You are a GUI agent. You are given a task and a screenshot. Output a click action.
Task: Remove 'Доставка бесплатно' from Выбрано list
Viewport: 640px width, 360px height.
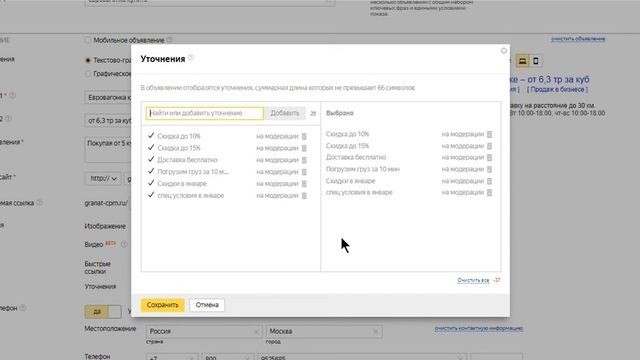pyautogui.click(x=489, y=158)
